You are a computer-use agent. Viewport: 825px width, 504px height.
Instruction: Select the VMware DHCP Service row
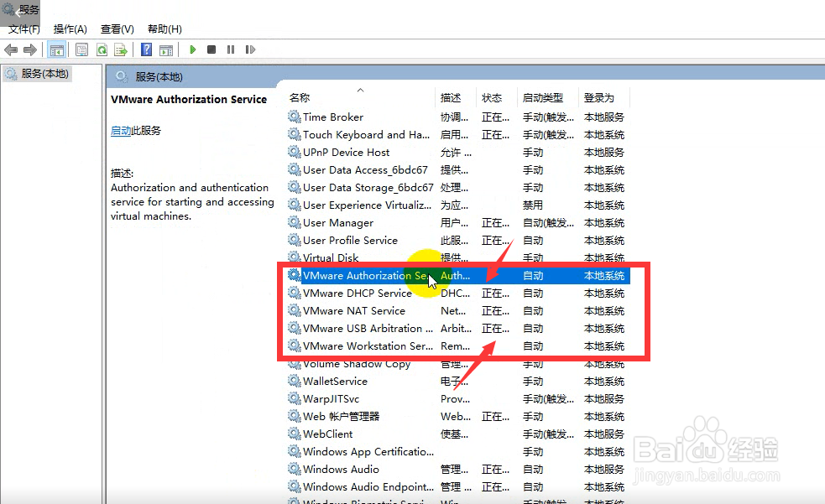coord(457,294)
